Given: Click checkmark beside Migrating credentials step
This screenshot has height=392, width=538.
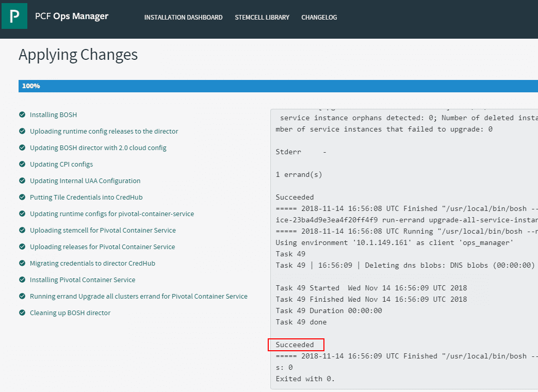Looking at the screenshot, I should coord(22,263).
